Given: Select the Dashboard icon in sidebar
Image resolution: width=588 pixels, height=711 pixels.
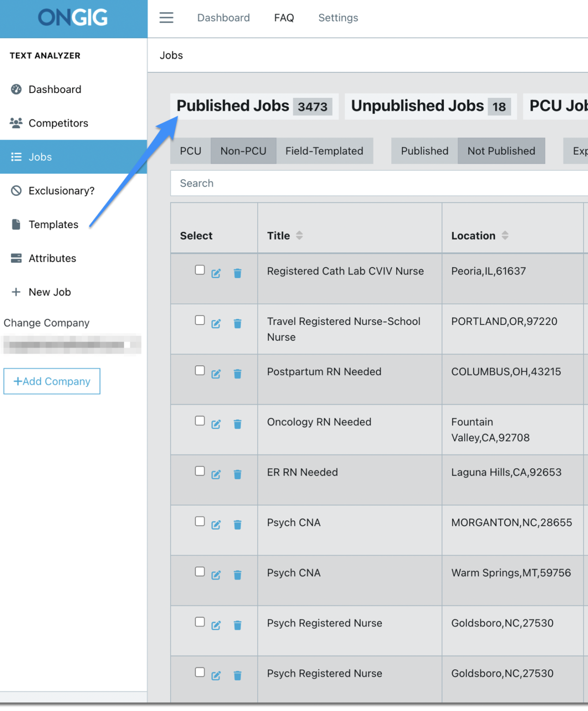Looking at the screenshot, I should pyautogui.click(x=16, y=89).
